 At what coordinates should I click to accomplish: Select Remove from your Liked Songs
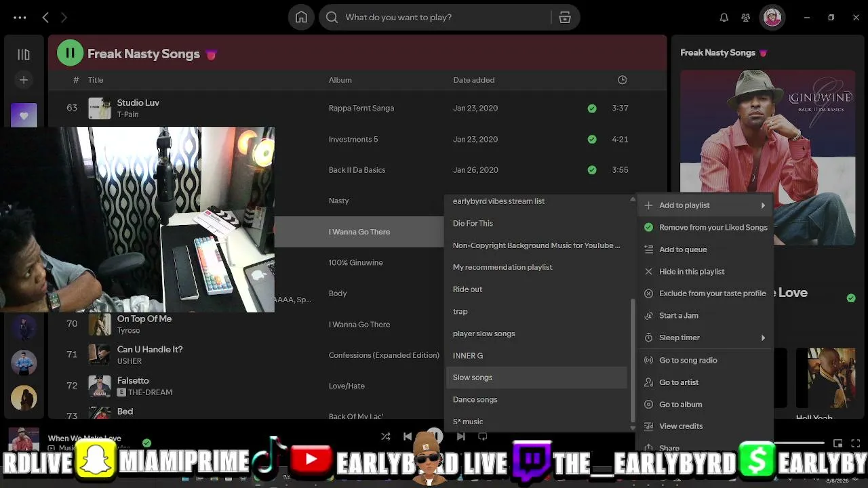[705, 228]
